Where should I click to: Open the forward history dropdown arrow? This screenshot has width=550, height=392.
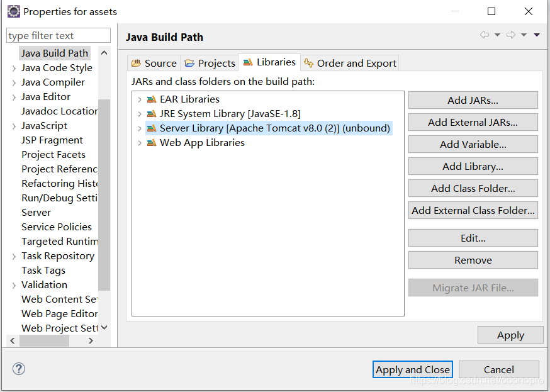coord(524,35)
